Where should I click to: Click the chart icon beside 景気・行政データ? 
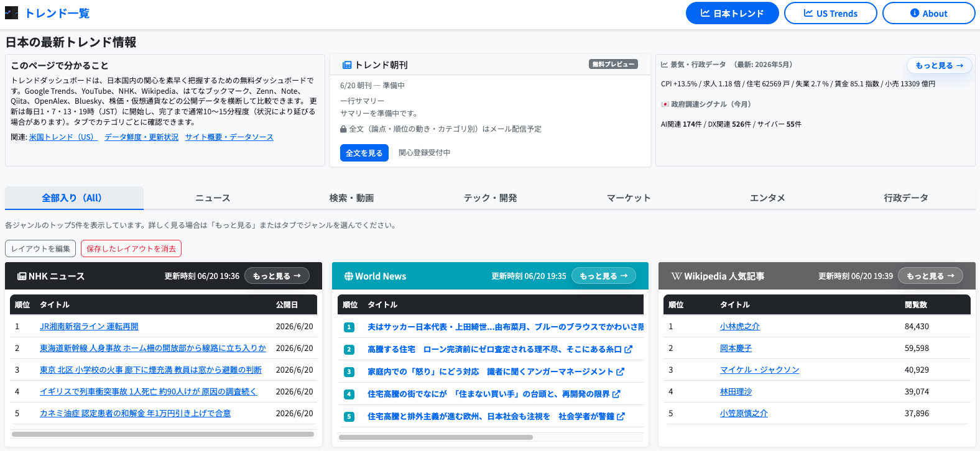click(664, 65)
